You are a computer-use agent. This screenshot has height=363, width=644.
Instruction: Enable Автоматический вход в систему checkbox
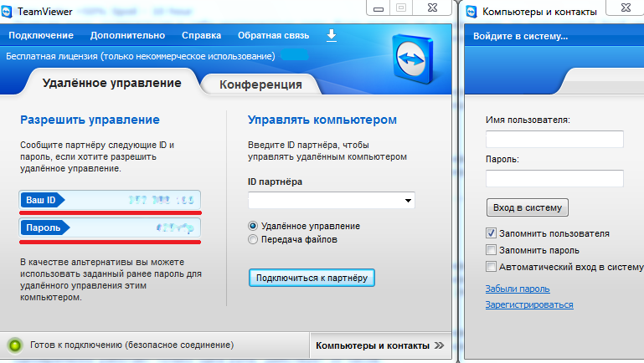[x=491, y=267]
